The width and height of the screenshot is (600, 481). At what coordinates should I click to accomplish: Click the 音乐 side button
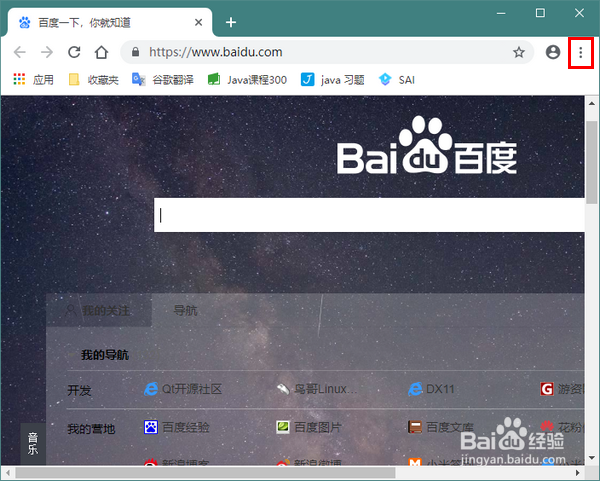tap(33, 444)
